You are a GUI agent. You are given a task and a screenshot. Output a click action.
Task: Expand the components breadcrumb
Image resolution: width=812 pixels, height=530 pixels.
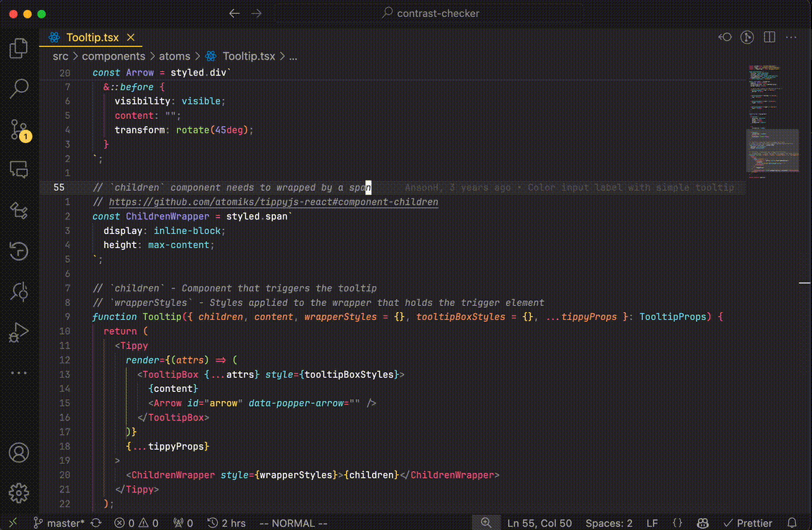(x=113, y=56)
